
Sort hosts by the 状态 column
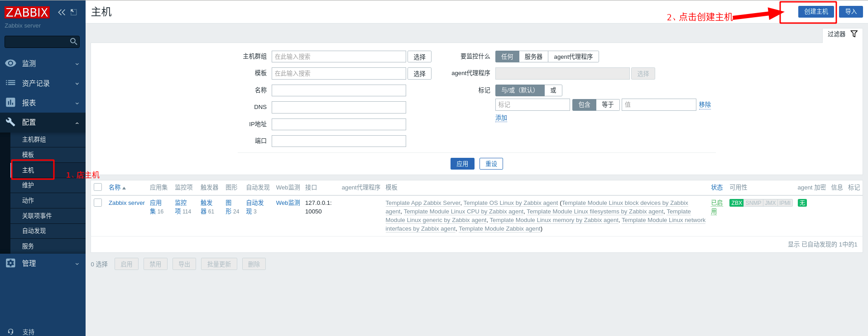pos(717,187)
